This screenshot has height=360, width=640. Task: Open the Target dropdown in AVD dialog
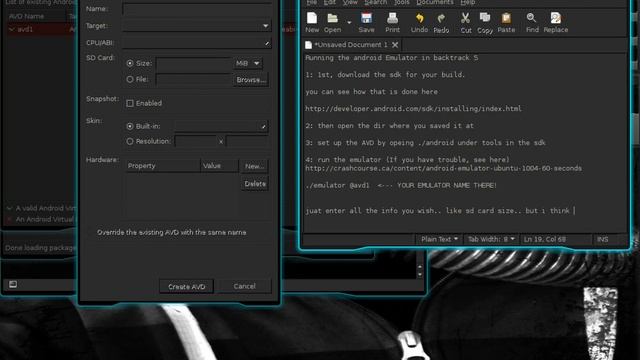[x=197, y=26]
